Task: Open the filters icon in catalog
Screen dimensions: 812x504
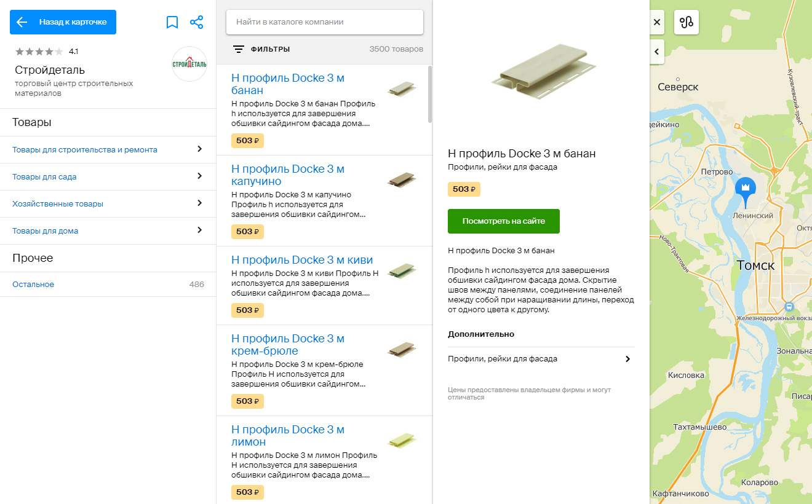Action: click(239, 49)
